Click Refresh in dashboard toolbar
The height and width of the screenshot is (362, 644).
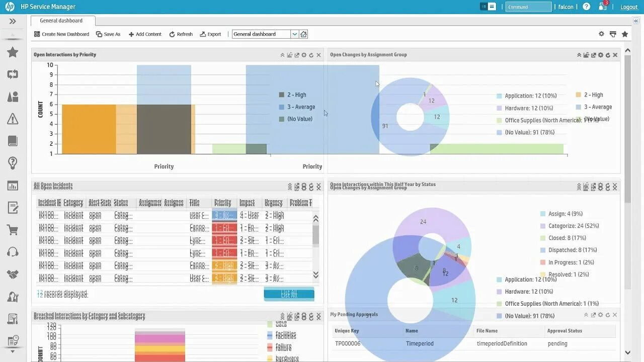tap(181, 34)
